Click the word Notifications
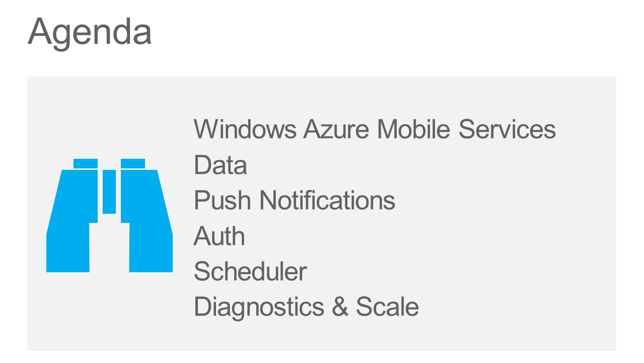This screenshot has height=363, width=644. pos(327,200)
